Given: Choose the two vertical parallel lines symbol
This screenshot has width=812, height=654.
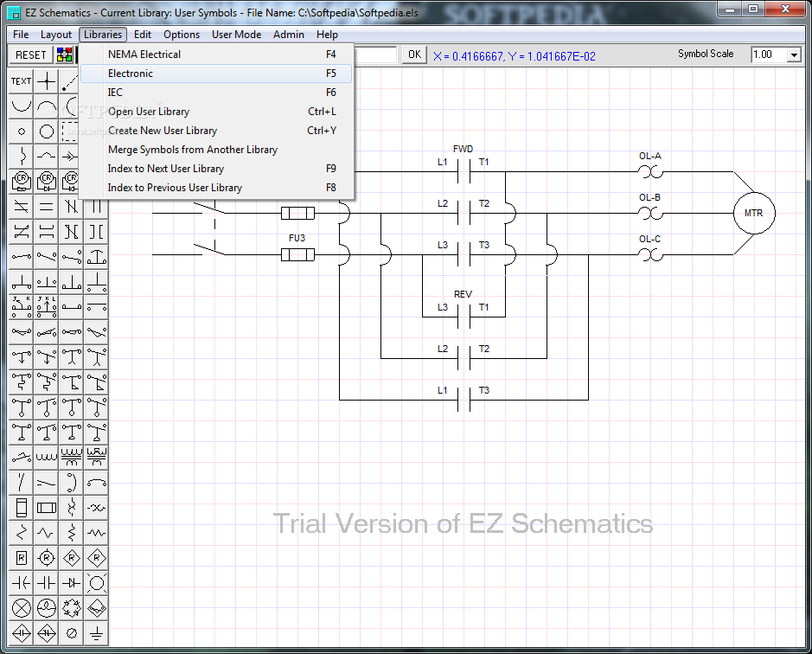Looking at the screenshot, I should point(96,207).
